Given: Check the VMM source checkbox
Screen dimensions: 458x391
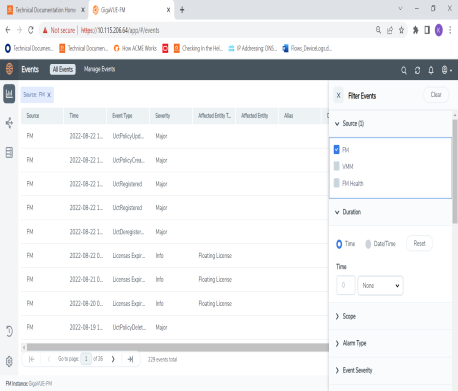Looking at the screenshot, I should pyautogui.click(x=337, y=166).
